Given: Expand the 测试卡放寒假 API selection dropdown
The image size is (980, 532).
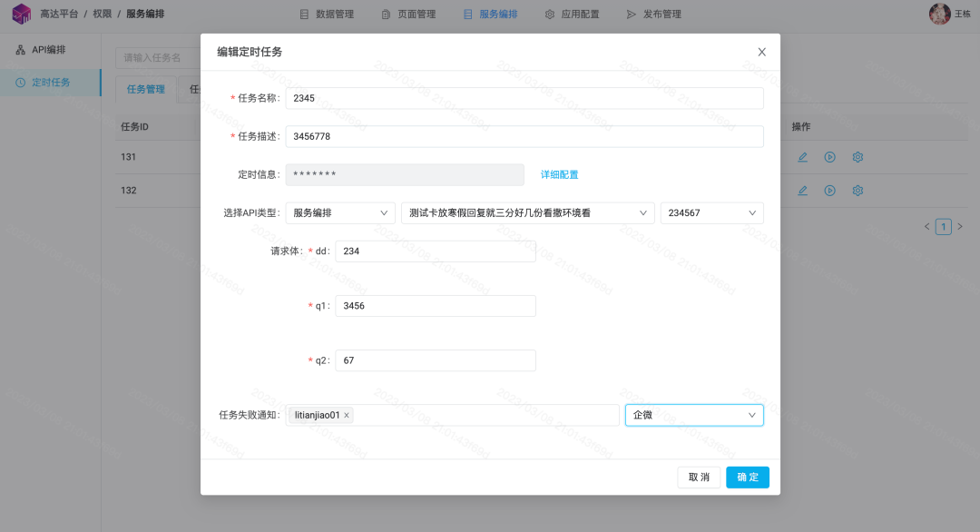Looking at the screenshot, I should 527,212.
